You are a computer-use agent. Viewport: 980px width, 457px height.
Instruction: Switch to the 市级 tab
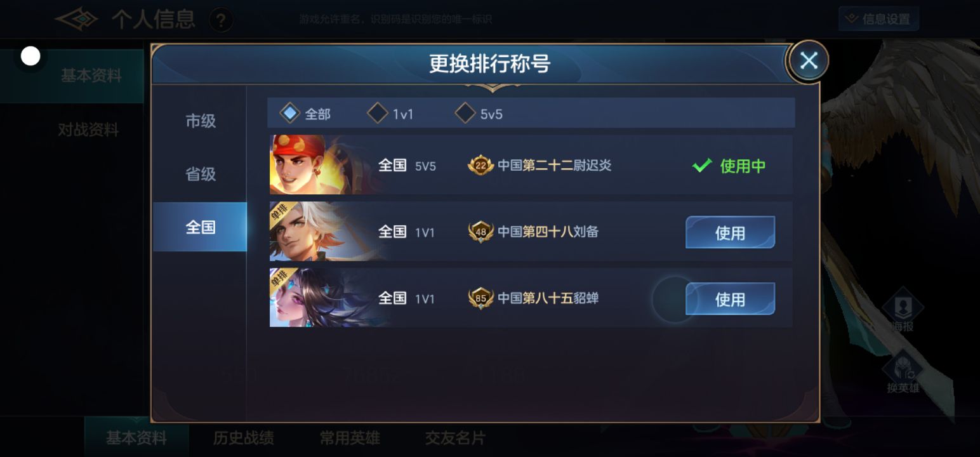(x=200, y=121)
